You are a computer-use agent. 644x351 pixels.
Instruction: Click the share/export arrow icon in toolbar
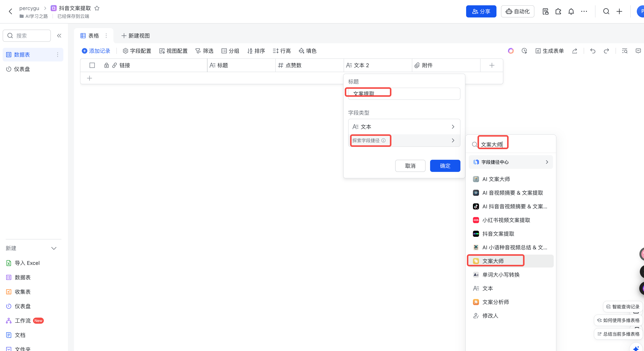click(575, 51)
